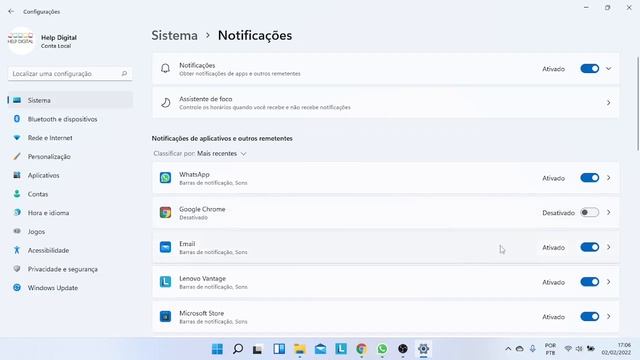
Task: Click the microphone tray icon
Action: pyautogui.click(x=533, y=349)
